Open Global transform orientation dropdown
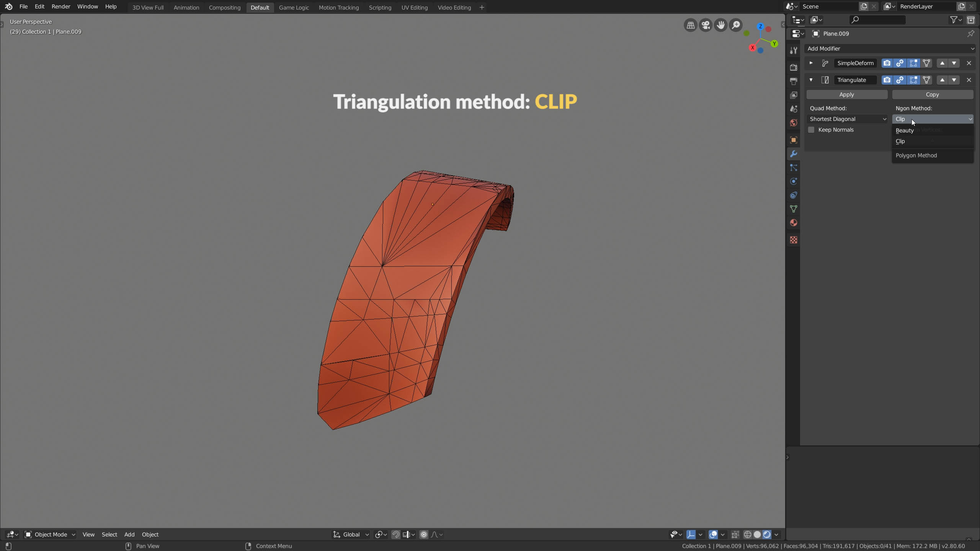Image resolution: width=980 pixels, height=551 pixels. (351, 535)
